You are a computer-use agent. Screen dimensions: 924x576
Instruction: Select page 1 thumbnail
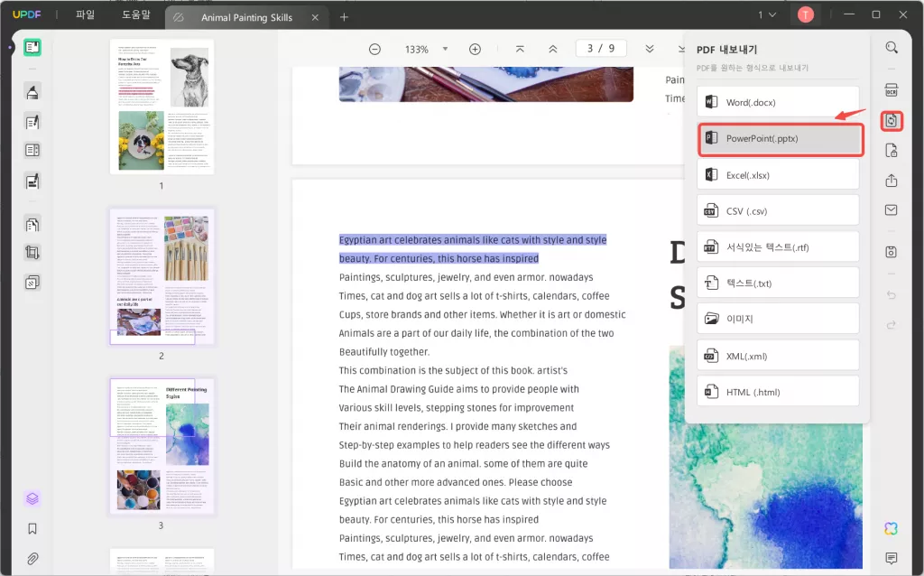[x=162, y=107]
